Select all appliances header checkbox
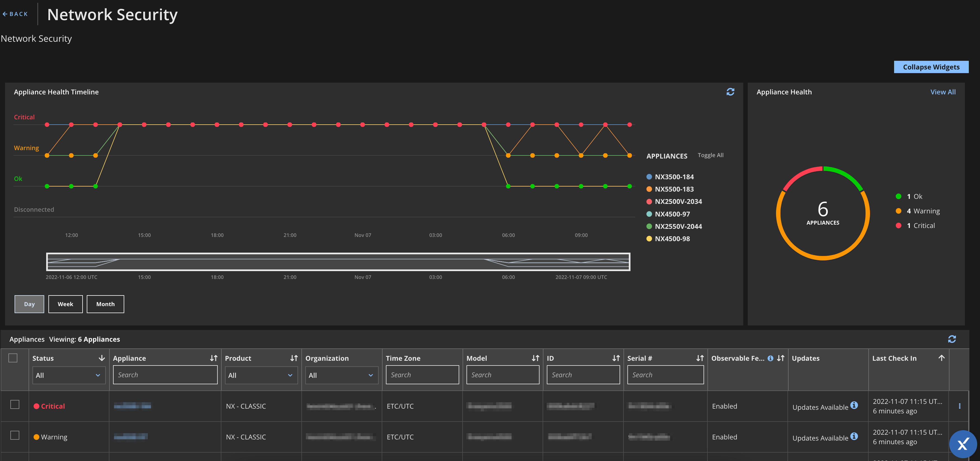 click(x=13, y=358)
